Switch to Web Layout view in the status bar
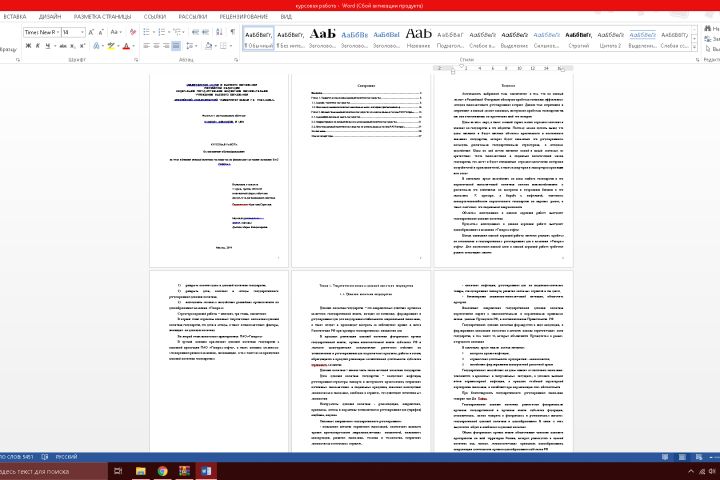This screenshot has height=480, width=720. coord(699,457)
